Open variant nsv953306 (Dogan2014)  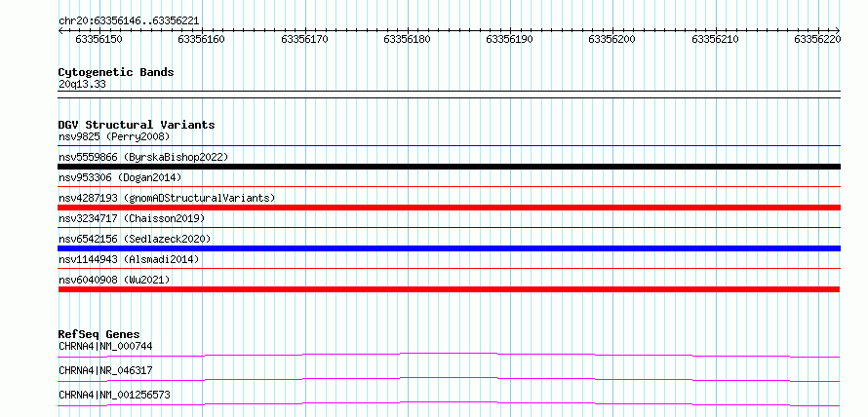[x=120, y=177]
